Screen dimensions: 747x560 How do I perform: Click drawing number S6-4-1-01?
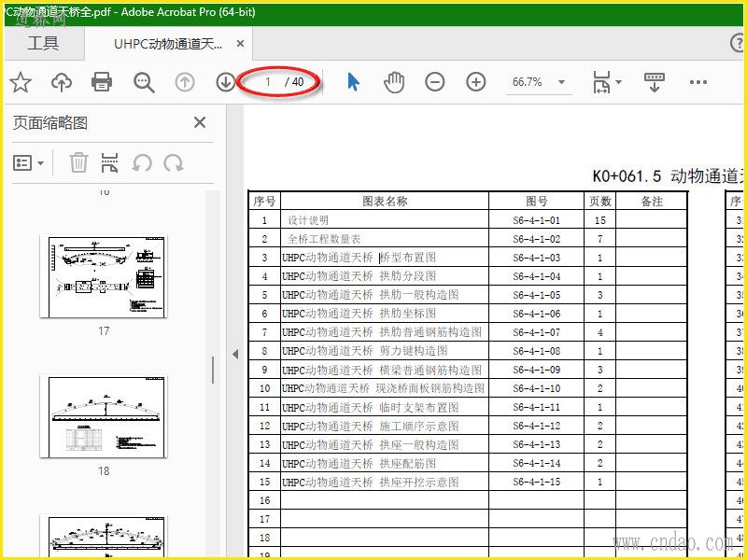[x=536, y=220]
